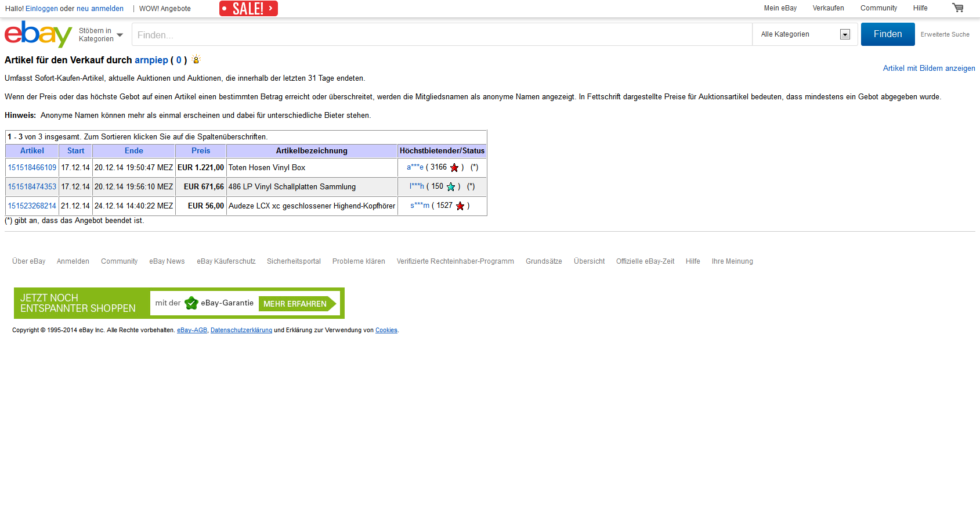Open the Mein eBay menu
The width and height of the screenshot is (980, 525).
click(780, 8)
